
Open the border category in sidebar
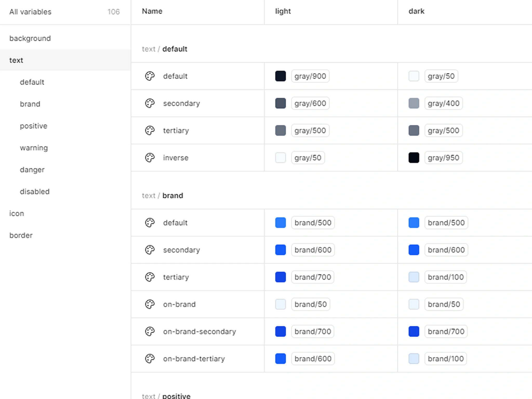[x=21, y=235]
